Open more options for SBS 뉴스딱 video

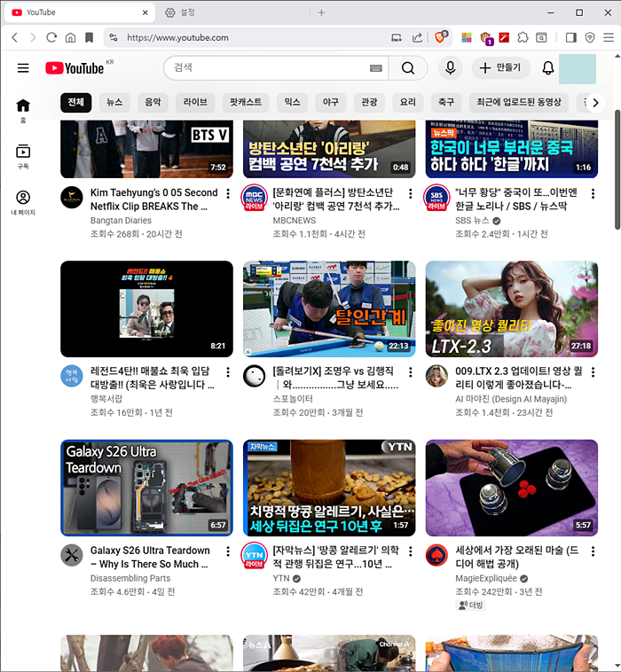(x=593, y=194)
